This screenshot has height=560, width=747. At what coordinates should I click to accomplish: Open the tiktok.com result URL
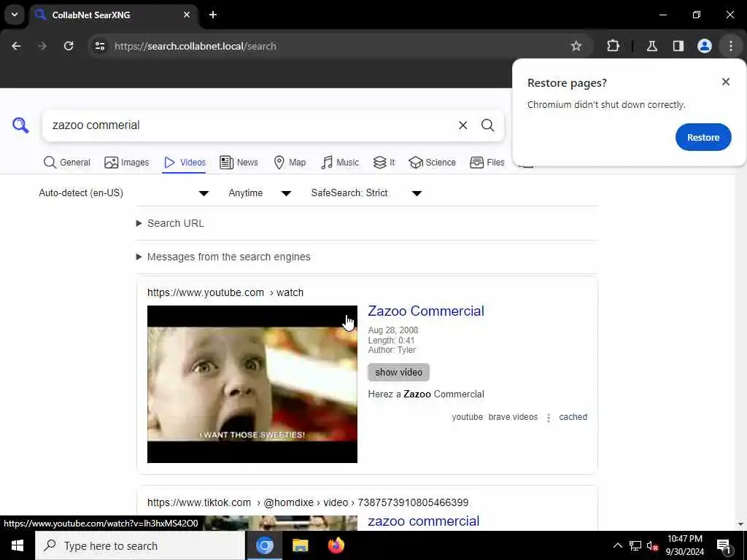click(x=308, y=502)
